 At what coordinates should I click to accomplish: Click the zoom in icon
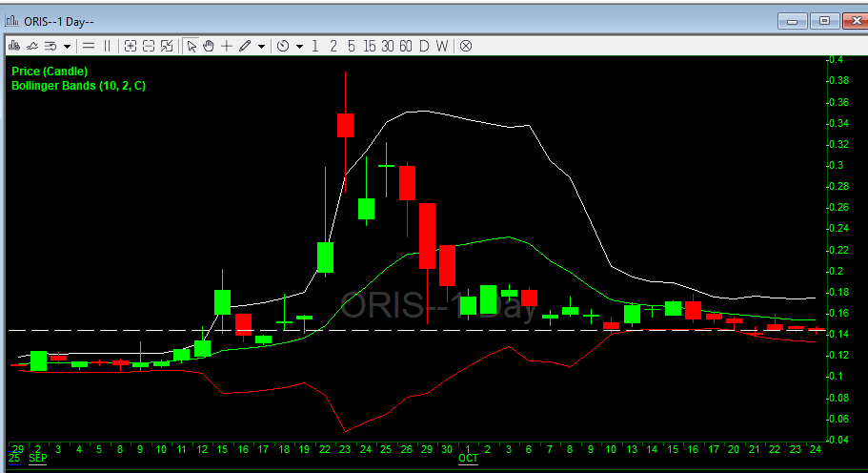[x=131, y=45]
